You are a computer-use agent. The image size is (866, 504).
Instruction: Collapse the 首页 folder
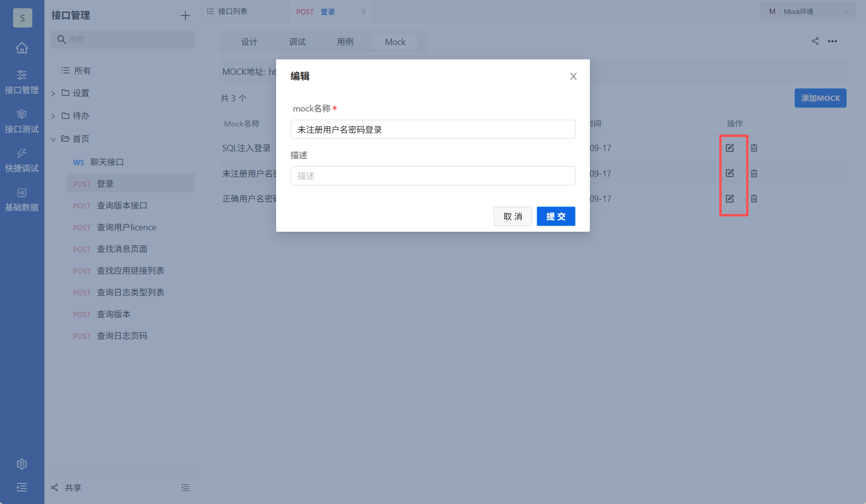coord(53,139)
